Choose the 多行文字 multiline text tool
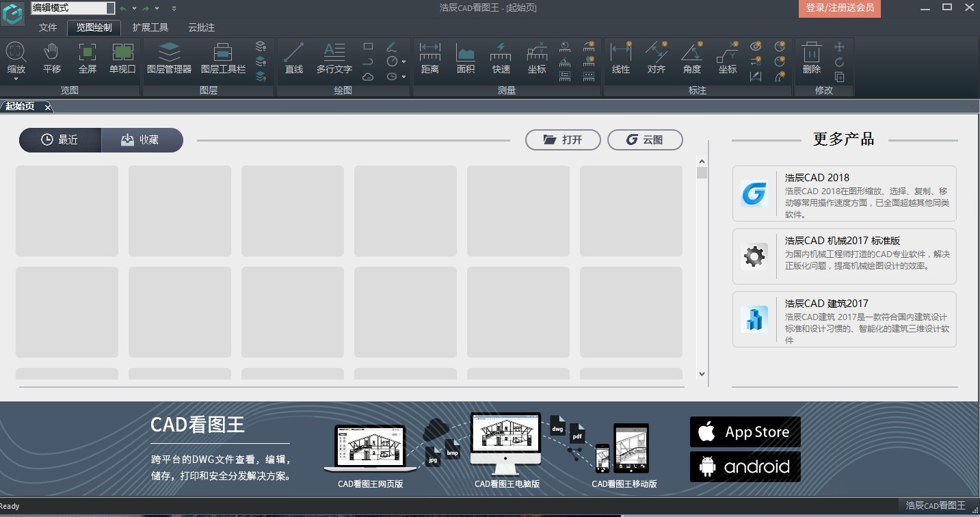 click(334, 57)
